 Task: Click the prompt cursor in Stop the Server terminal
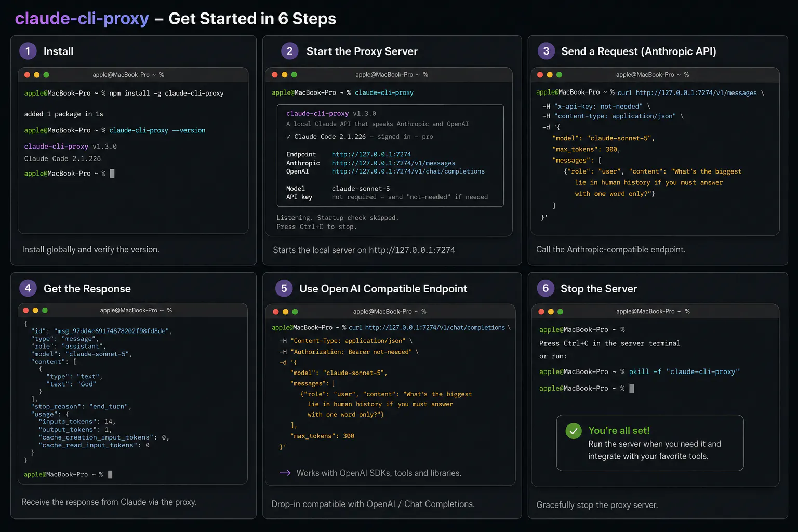[x=632, y=388]
